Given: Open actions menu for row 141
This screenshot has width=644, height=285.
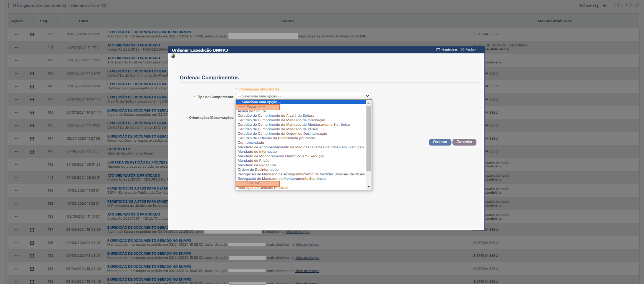Looking at the screenshot, I should pos(17,178).
